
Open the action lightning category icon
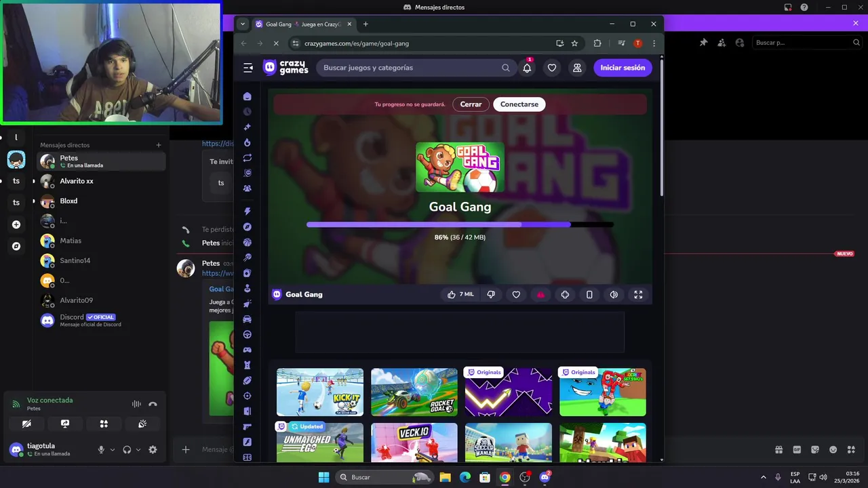point(248,211)
